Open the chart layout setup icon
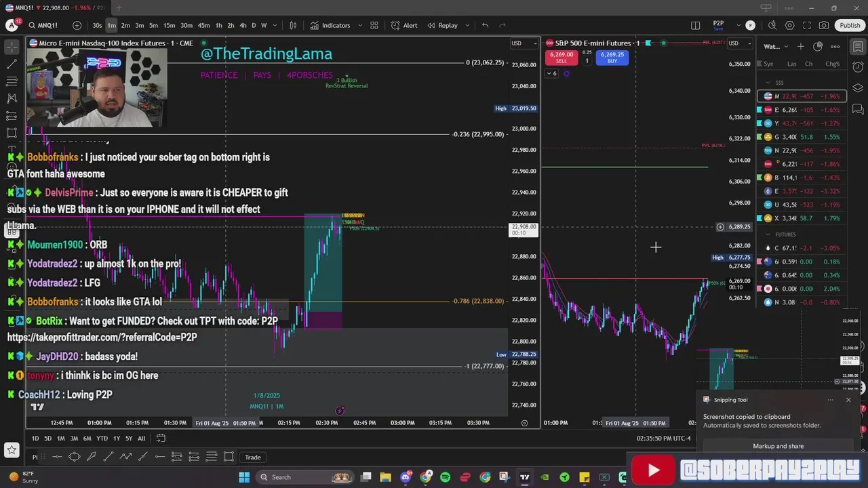 (695, 25)
